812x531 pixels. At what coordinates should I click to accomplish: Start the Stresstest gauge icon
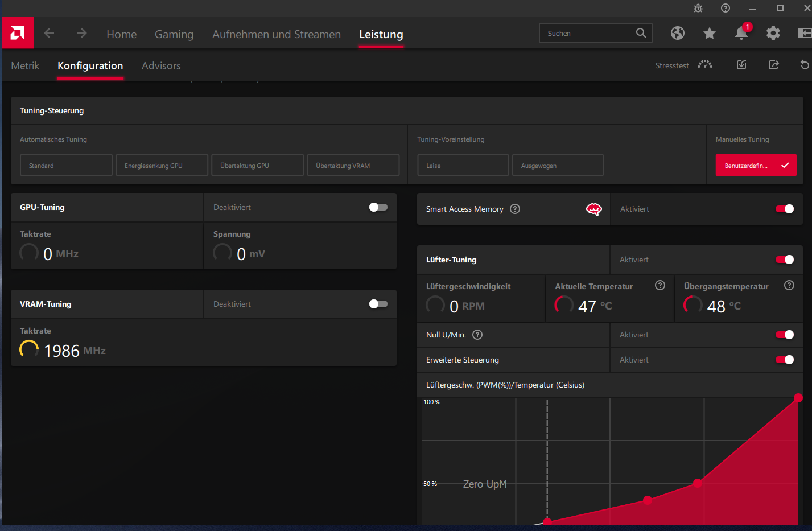706,64
